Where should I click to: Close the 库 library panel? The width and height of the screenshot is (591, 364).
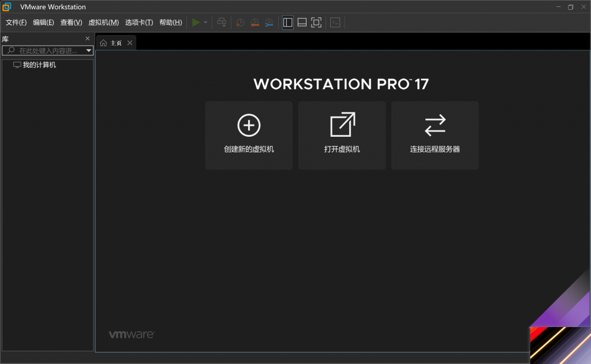tap(88, 39)
